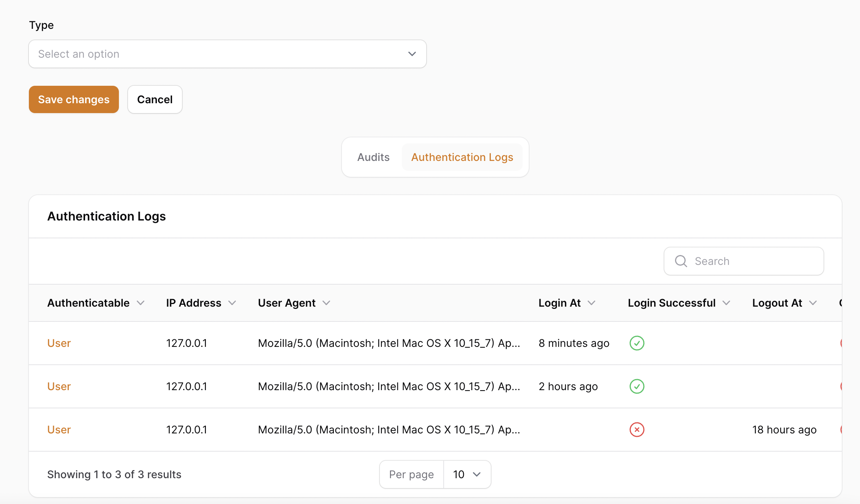The image size is (860, 504).
Task: Click the Cancel button
Action: coord(155,99)
